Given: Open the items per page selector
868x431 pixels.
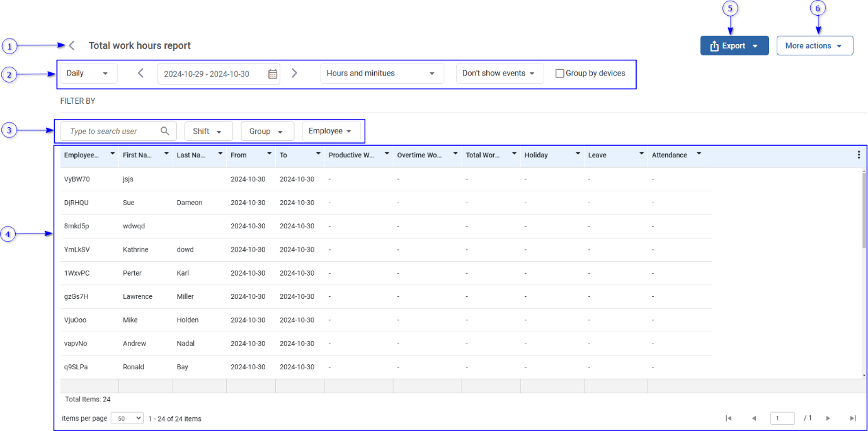Looking at the screenshot, I should pos(127,418).
